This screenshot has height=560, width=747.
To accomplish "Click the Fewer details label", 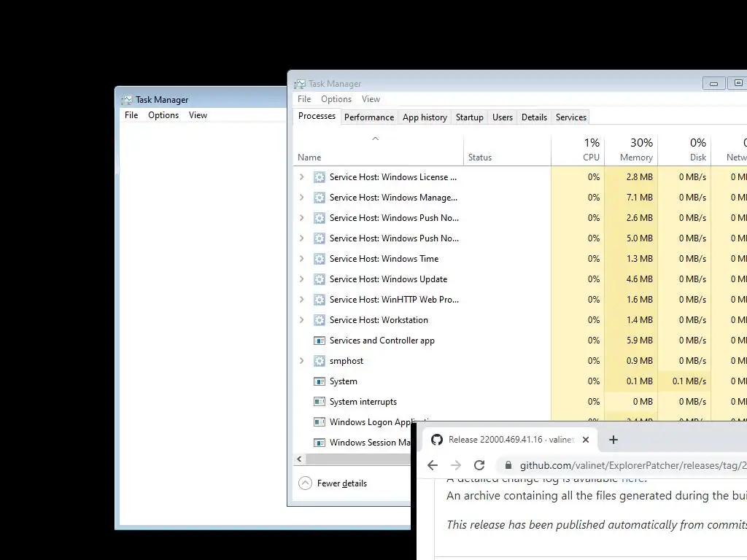I will [342, 483].
